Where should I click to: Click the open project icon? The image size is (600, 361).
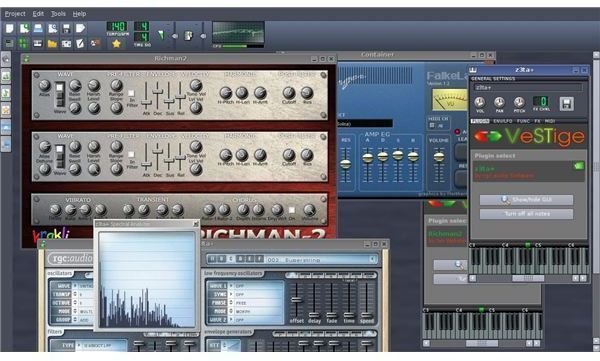(38, 28)
